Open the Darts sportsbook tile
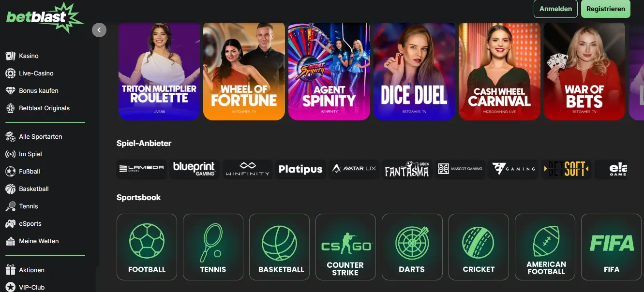This screenshot has width=644, height=292. [x=412, y=247]
